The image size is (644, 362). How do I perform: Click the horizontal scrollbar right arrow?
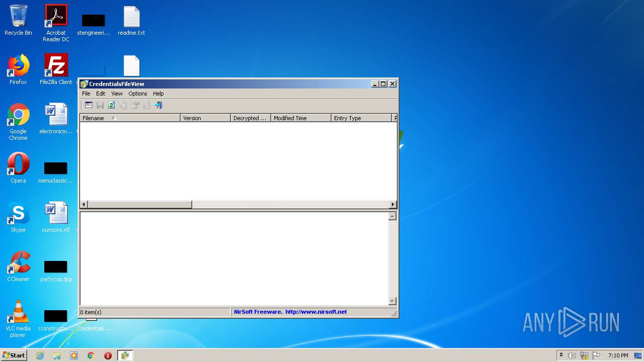(393, 205)
